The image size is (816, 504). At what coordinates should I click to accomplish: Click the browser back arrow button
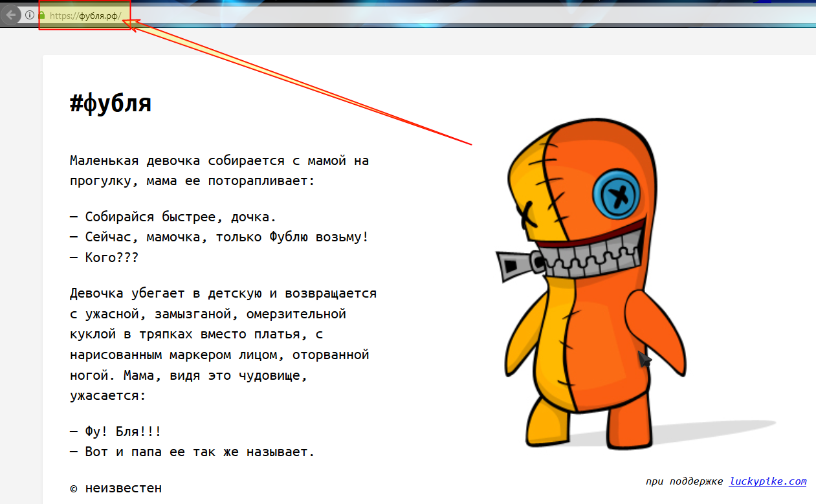[x=10, y=15]
